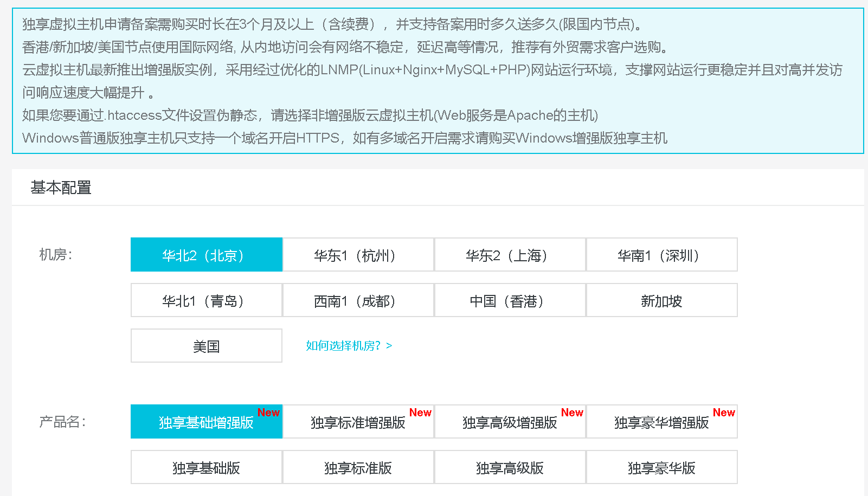
Task: Select the 独享豪华版 product
Action: [661, 467]
